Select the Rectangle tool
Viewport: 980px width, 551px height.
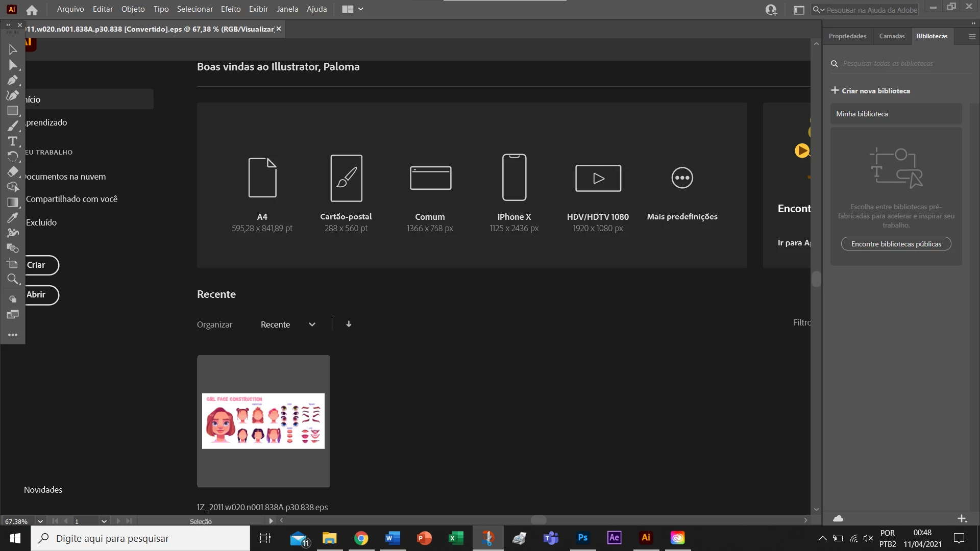click(13, 111)
